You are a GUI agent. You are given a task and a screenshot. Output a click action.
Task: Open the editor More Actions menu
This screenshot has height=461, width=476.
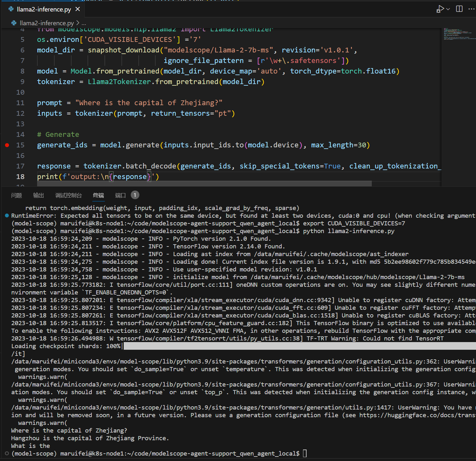pos(472,9)
